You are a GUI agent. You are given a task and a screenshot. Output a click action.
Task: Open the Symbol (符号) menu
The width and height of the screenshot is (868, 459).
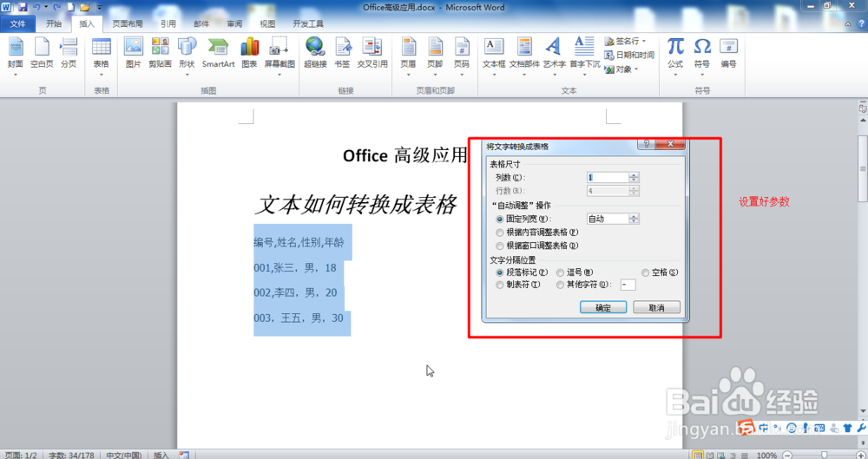pyautogui.click(x=702, y=57)
